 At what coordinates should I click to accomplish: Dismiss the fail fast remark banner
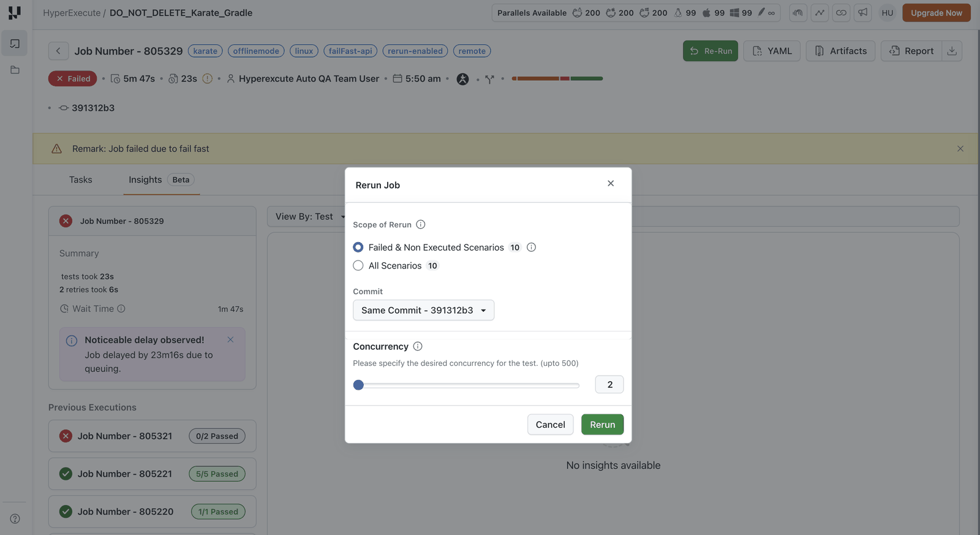point(960,149)
